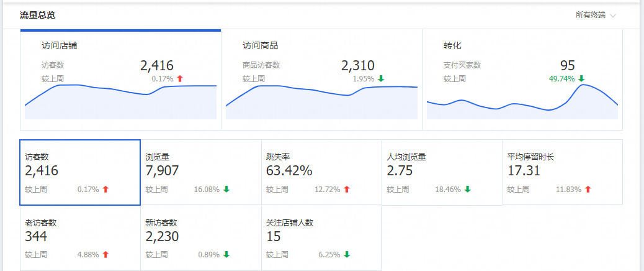Click the chevron arrow beside 所有终端
Screen dimensions: 644x271
613,16
